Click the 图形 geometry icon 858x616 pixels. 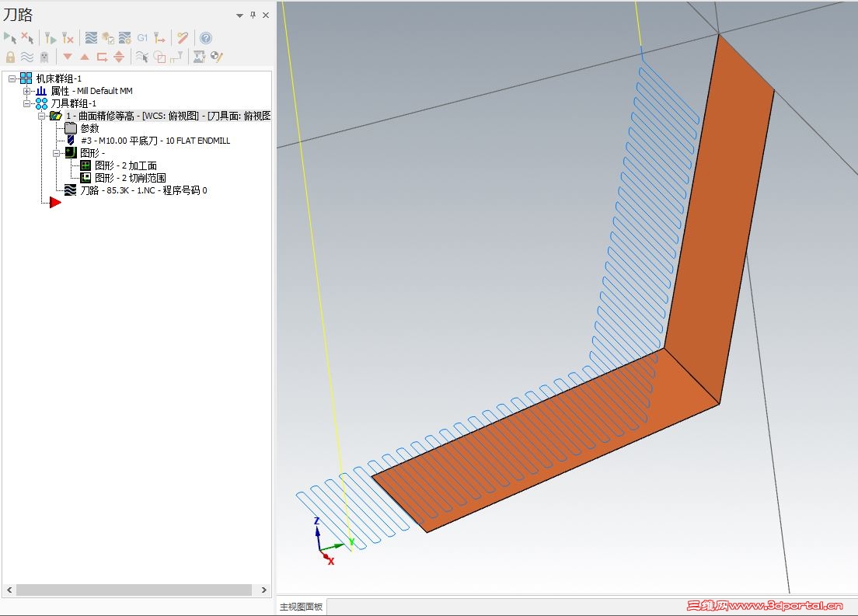point(71,152)
